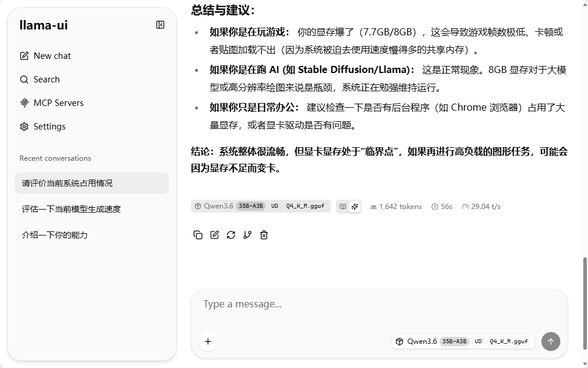
Task: Open conversation 介绍一下你的能力
Action: click(x=92, y=235)
